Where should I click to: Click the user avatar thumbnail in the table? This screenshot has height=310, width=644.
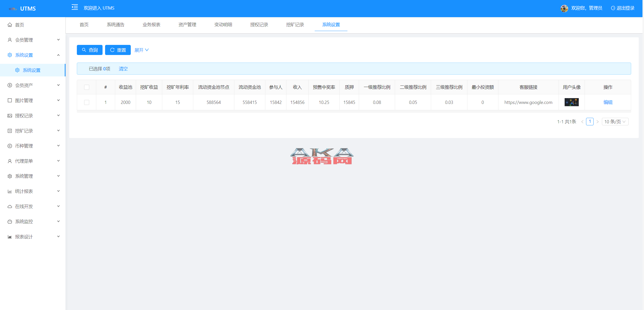(571, 102)
